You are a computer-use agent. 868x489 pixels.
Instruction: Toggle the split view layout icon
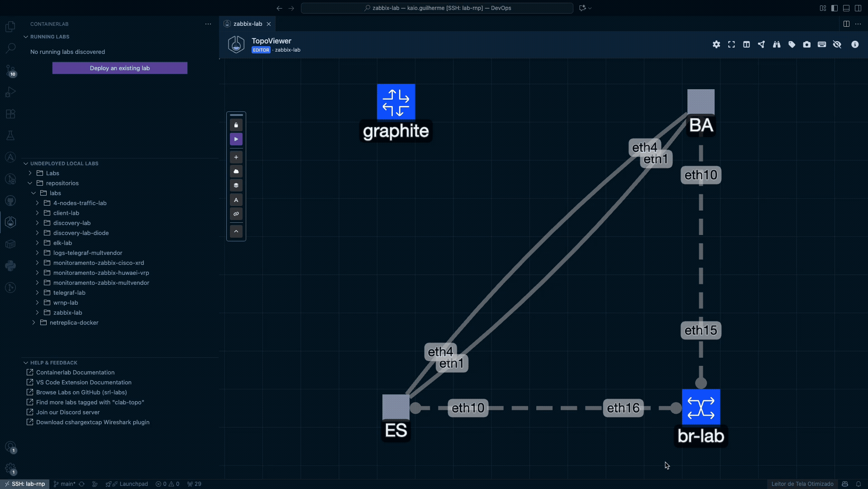coord(746,44)
